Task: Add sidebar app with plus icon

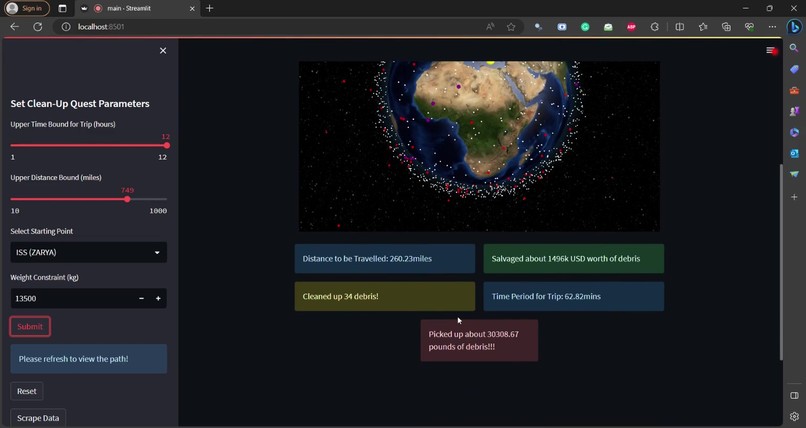Action: pyautogui.click(x=794, y=197)
